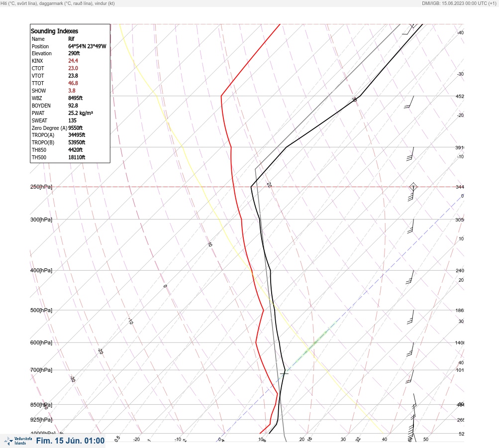Click the 'DMI/IGB: 15.06.2023 00:00 UTC (+1)' header
Screen dimensions: 499x448
coord(459,3)
